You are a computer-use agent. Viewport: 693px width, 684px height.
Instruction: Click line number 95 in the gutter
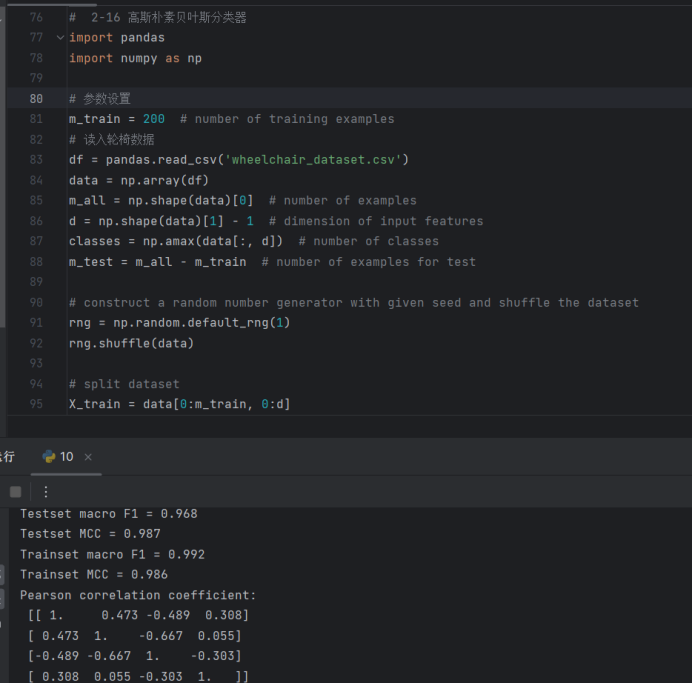tap(36, 404)
